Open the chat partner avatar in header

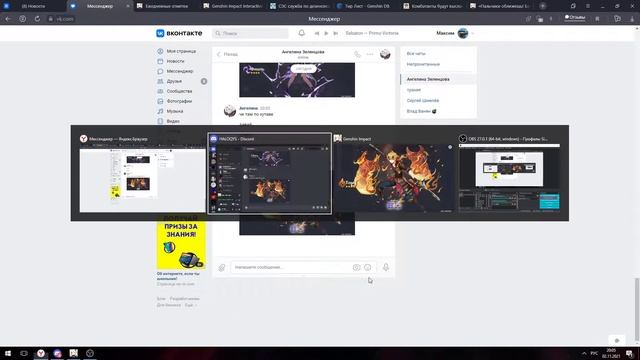pos(385,54)
